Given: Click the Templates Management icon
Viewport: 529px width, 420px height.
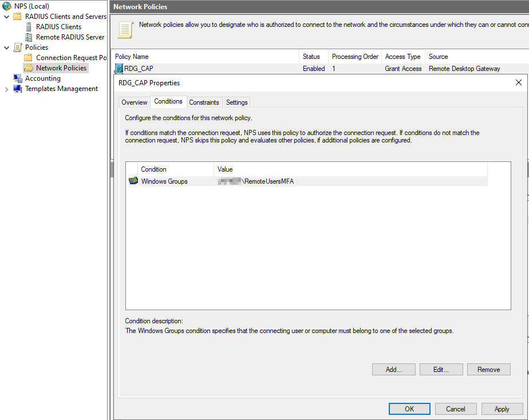Looking at the screenshot, I should (x=18, y=89).
